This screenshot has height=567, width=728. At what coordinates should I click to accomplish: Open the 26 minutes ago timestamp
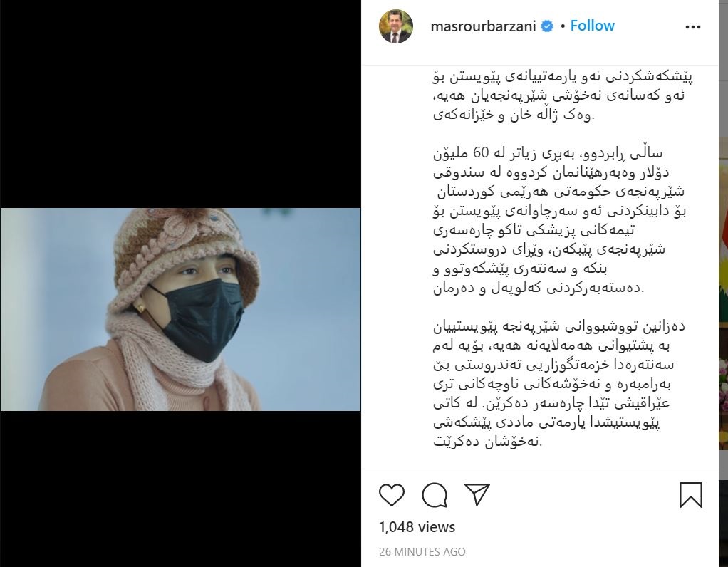click(x=422, y=551)
